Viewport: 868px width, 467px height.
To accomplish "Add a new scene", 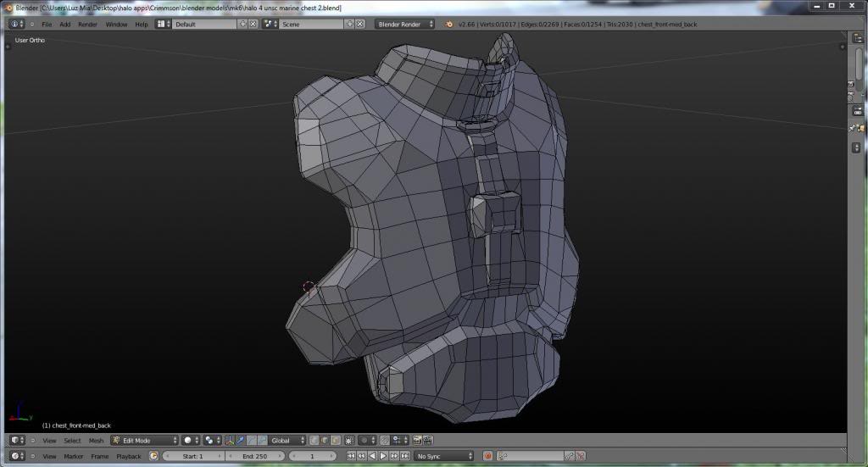I will [349, 24].
